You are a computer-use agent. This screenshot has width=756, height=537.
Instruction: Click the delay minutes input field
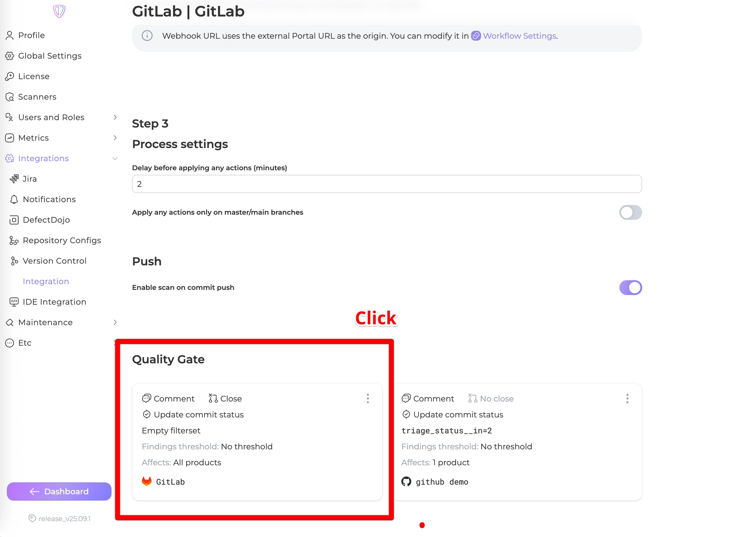coord(386,184)
